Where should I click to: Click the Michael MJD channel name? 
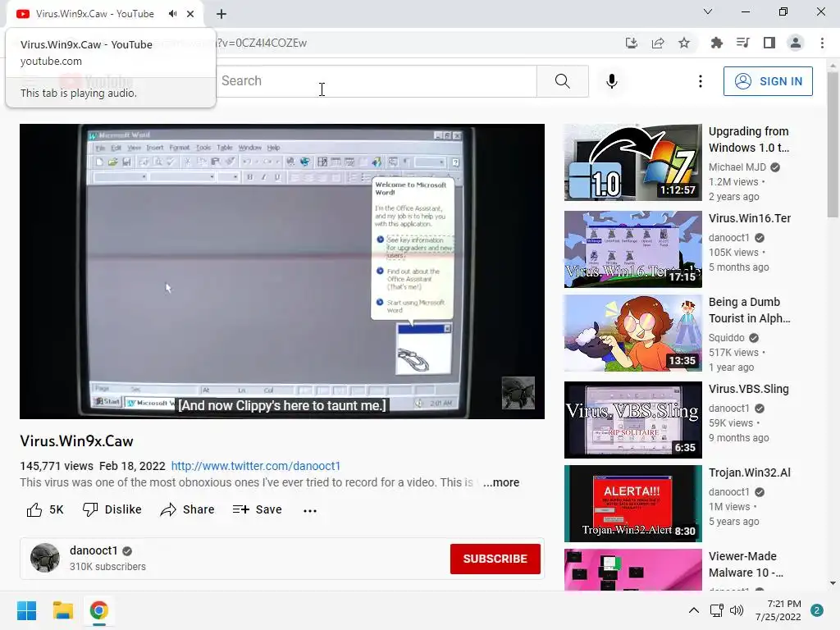[x=737, y=167]
